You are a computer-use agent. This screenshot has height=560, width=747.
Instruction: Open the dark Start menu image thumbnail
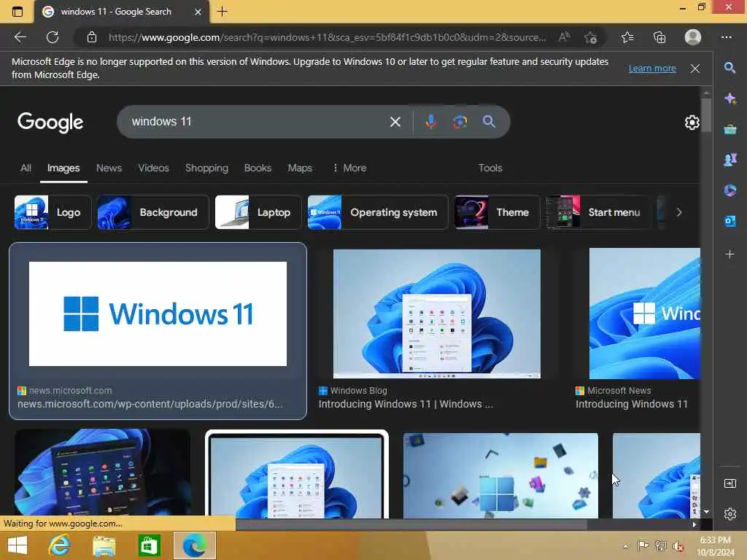point(102,472)
